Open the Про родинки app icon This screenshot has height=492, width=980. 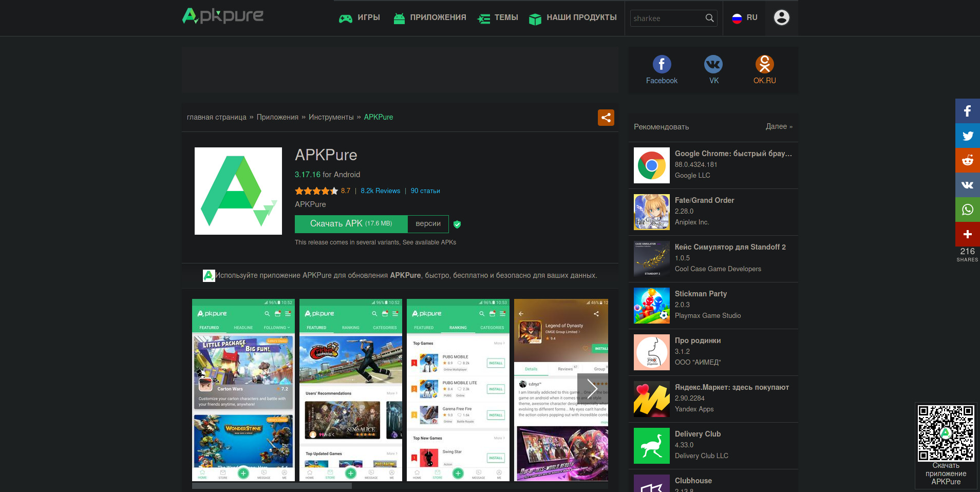click(652, 352)
